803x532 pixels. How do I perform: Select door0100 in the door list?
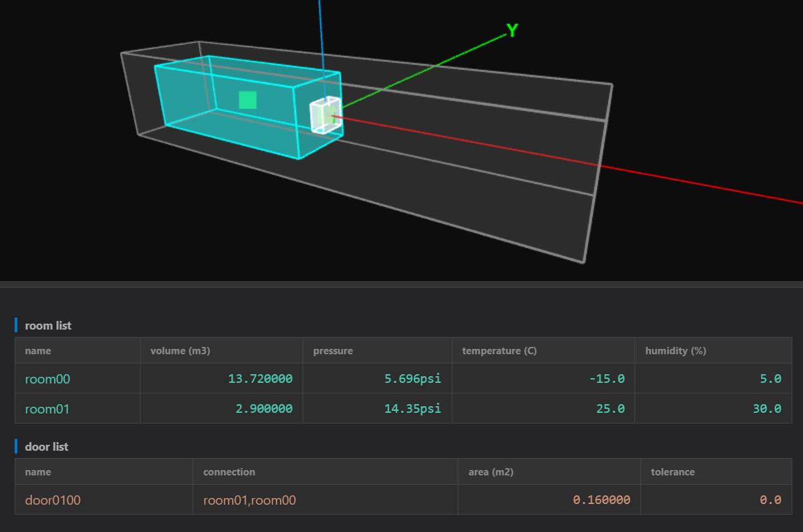coord(53,500)
